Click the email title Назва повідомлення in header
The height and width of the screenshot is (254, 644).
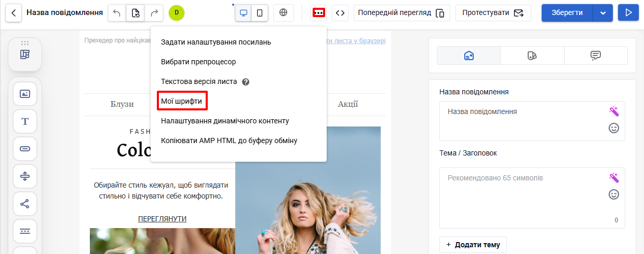(64, 12)
